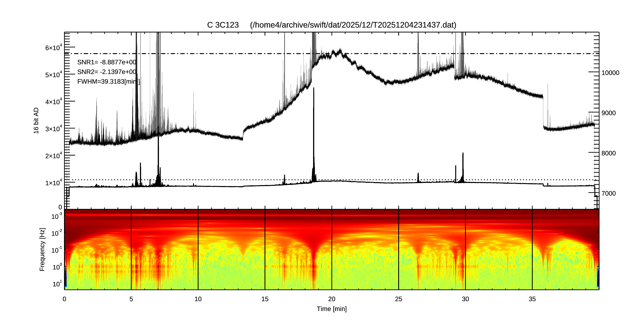The height and width of the screenshot is (322, 644).
Task: Click the 'Frequency [Hz]' axis label
Action: pos(42,249)
